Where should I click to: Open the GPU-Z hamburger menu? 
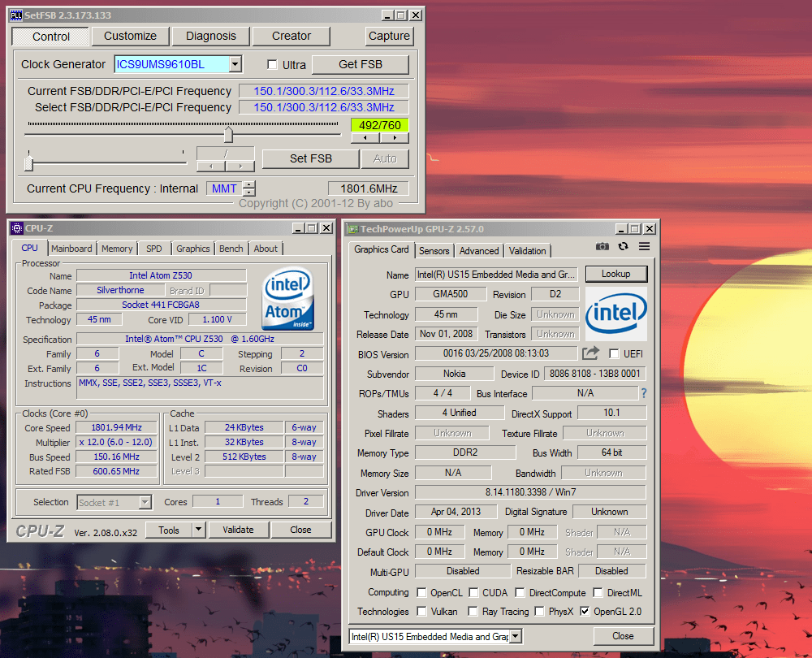(641, 246)
